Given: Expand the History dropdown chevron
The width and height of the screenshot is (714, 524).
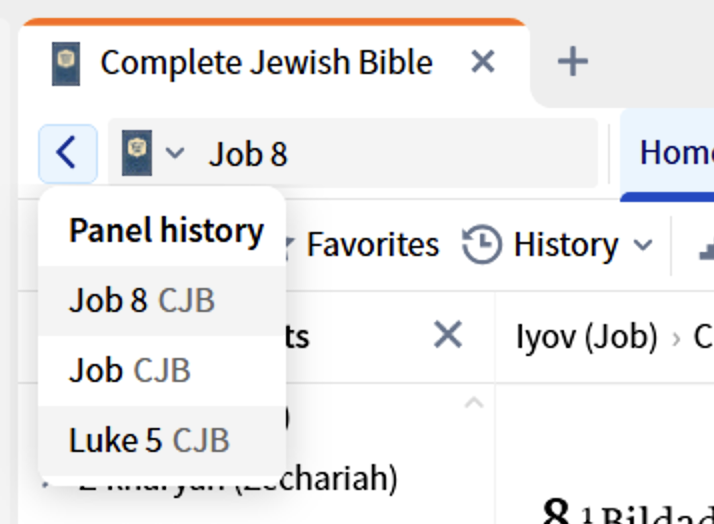Looking at the screenshot, I should tap(643, 245).
